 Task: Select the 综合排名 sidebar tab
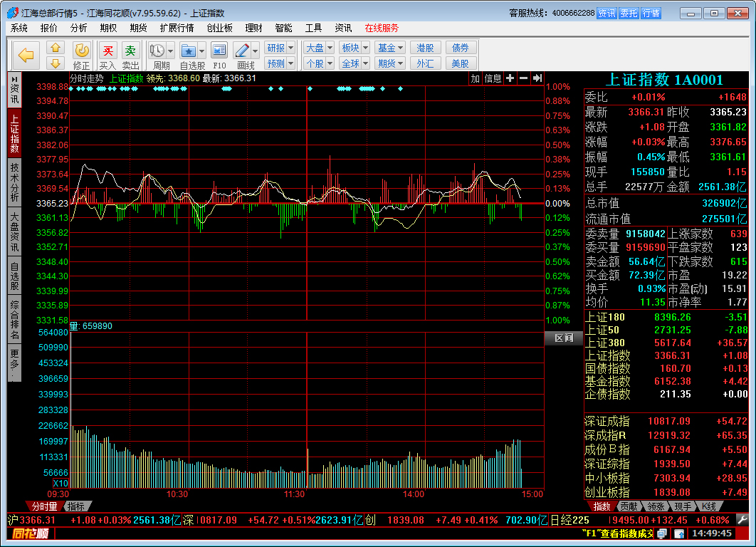[14, 320]
